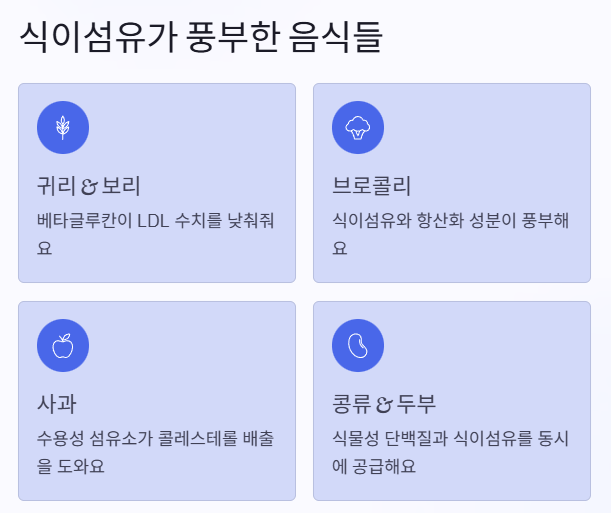Open the beans and tofu card

pos(452,401)
